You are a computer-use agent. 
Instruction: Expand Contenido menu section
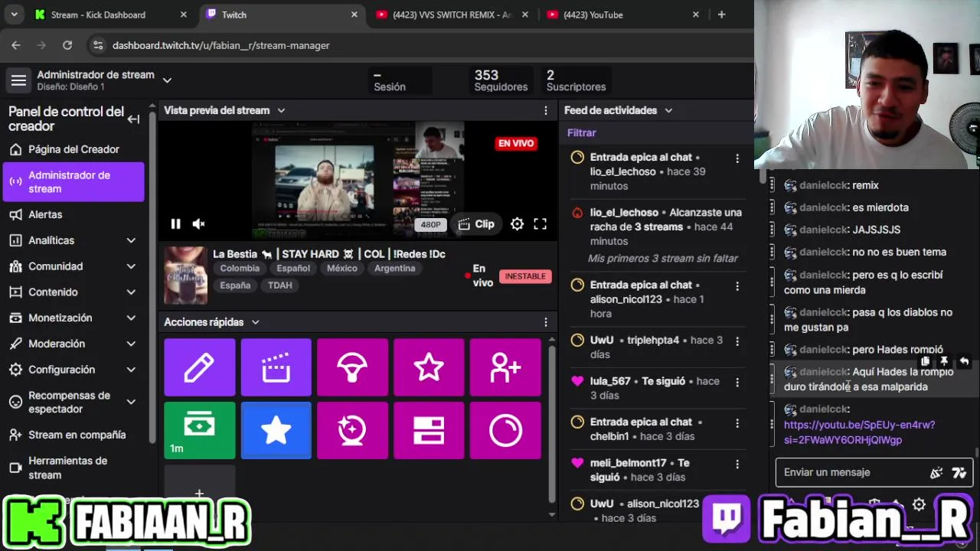point(131,292)
